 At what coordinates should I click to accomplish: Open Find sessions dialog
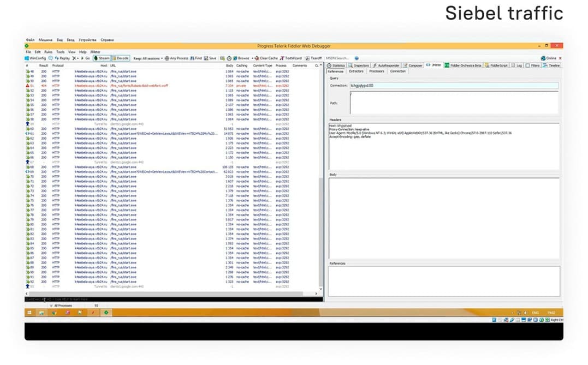[x=196, y=58]
